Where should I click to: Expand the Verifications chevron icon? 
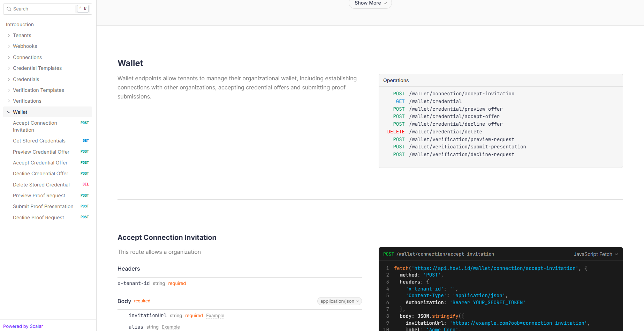coord(9,101)
